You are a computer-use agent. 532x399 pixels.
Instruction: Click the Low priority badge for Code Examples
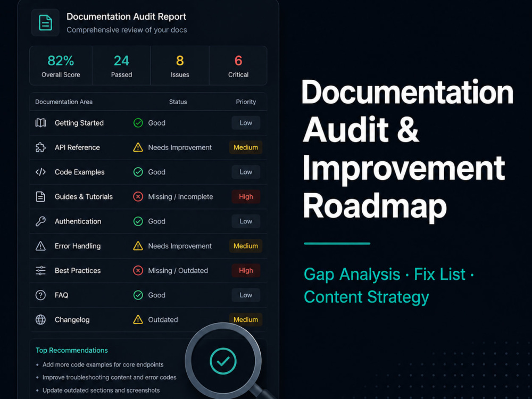[246, 172]
